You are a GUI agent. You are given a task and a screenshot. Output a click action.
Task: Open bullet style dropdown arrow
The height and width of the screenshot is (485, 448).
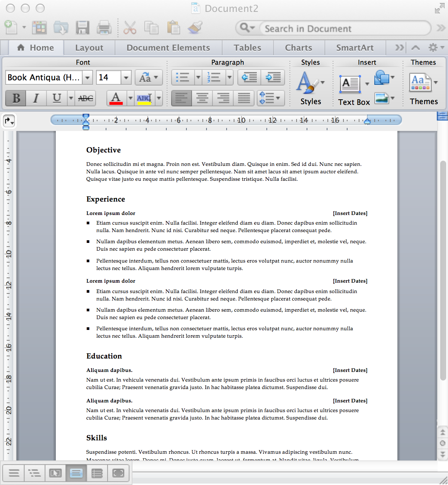click(198, 77)
